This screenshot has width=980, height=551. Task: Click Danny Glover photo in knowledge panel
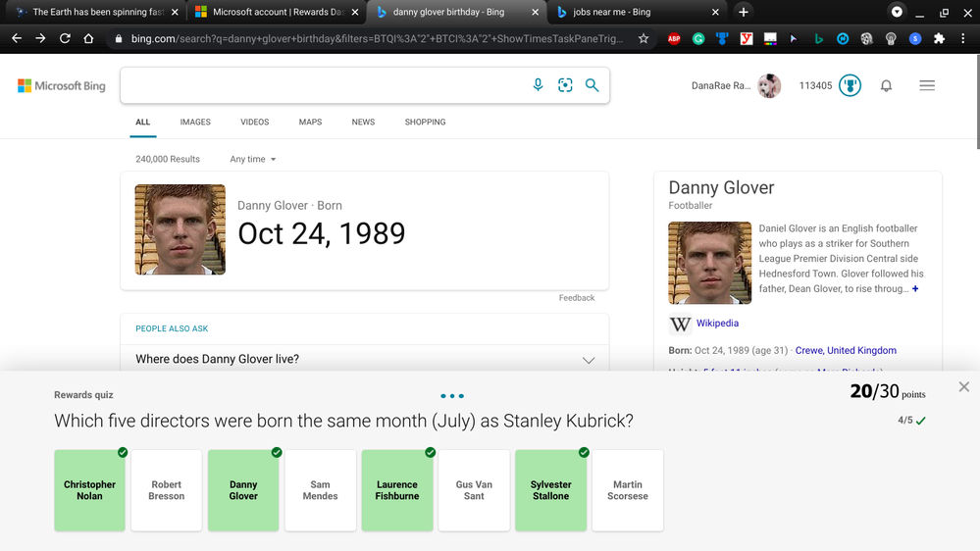point(710,263)
